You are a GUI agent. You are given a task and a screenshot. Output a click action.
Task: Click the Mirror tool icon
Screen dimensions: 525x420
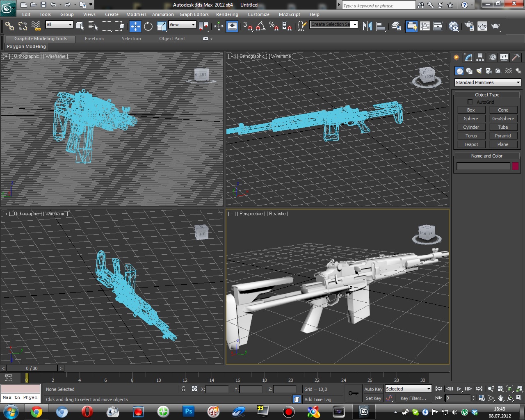(367, 26)
